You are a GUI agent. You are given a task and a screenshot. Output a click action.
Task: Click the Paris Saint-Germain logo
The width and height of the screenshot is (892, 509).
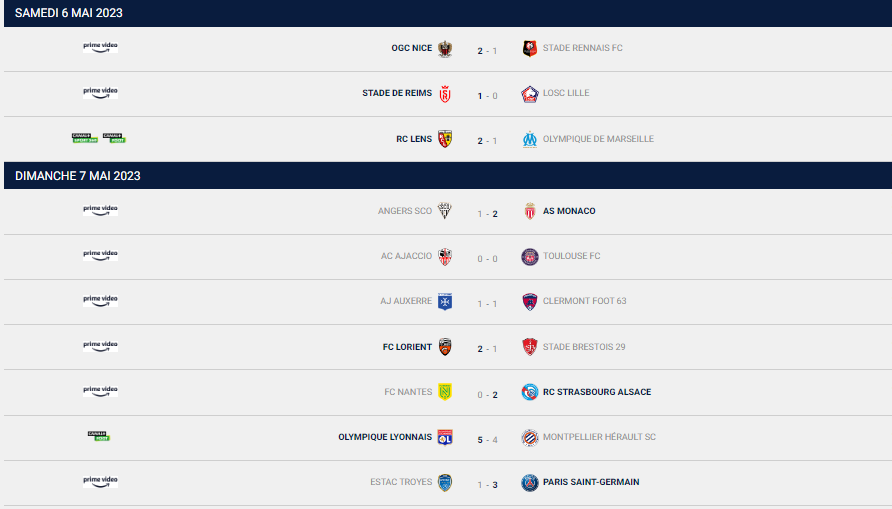(530, 482)
